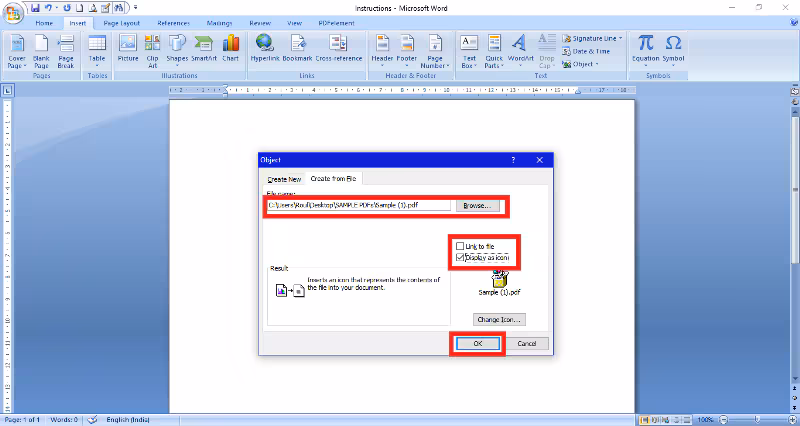
Task: Insert Date & Time
Action: (x=587, y=51)
